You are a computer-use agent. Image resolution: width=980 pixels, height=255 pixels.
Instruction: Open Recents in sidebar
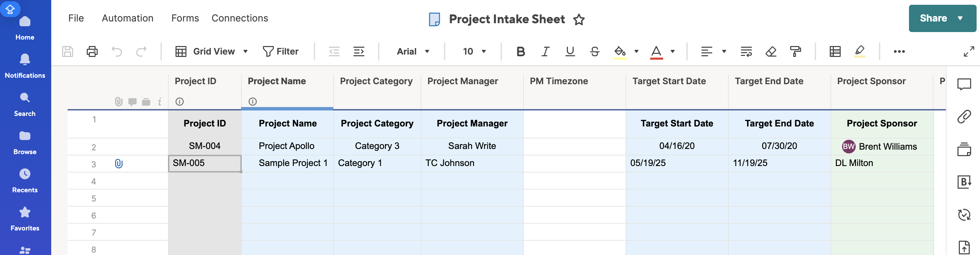pyautogui.click(x=25, y=181)
